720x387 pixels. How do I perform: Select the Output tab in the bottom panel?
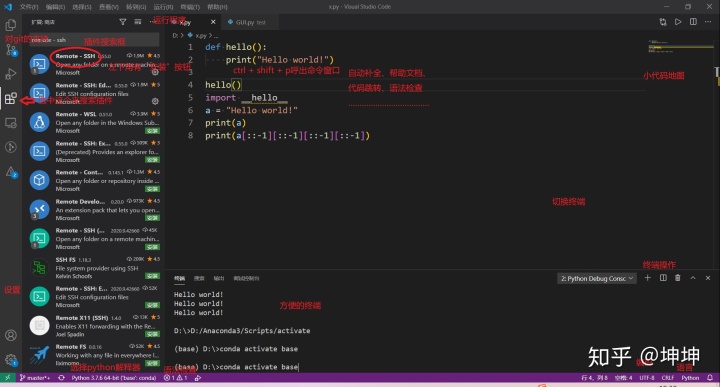tap(219, 278)
